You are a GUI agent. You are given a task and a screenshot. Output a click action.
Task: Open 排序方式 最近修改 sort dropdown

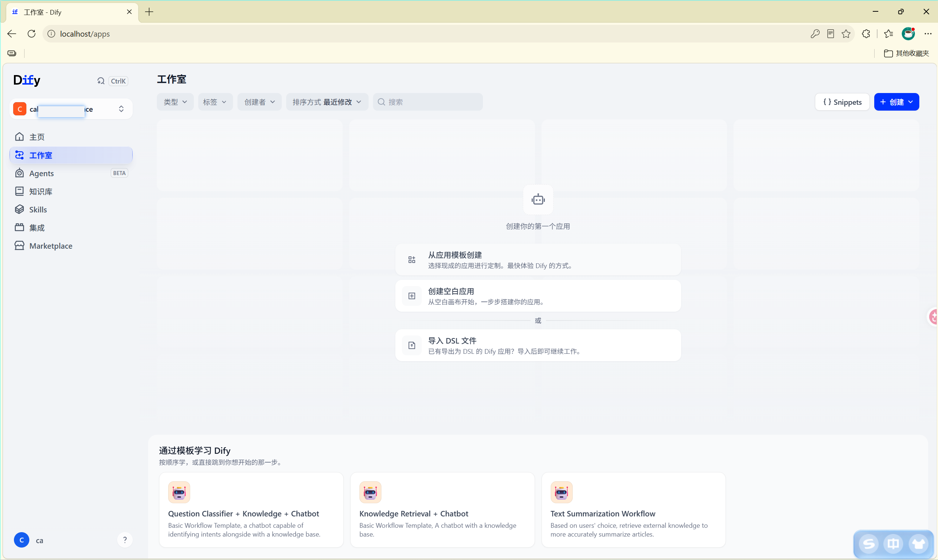pos(327,102)
